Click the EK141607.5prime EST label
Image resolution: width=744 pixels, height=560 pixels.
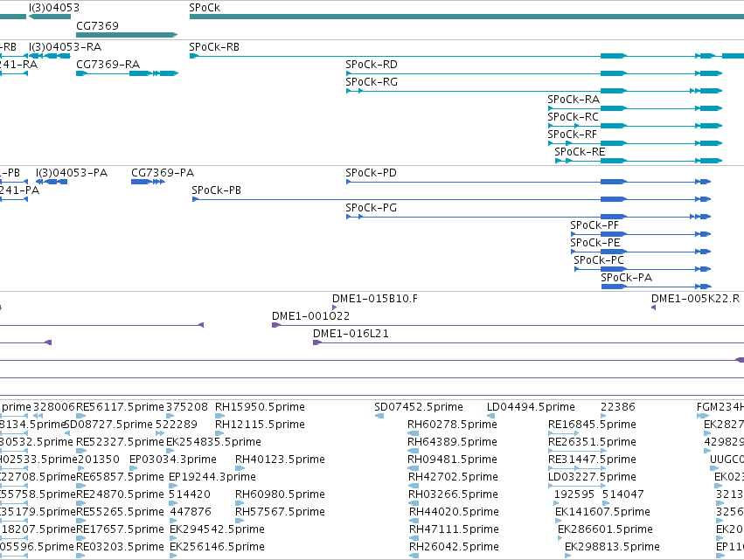point(602,512)
